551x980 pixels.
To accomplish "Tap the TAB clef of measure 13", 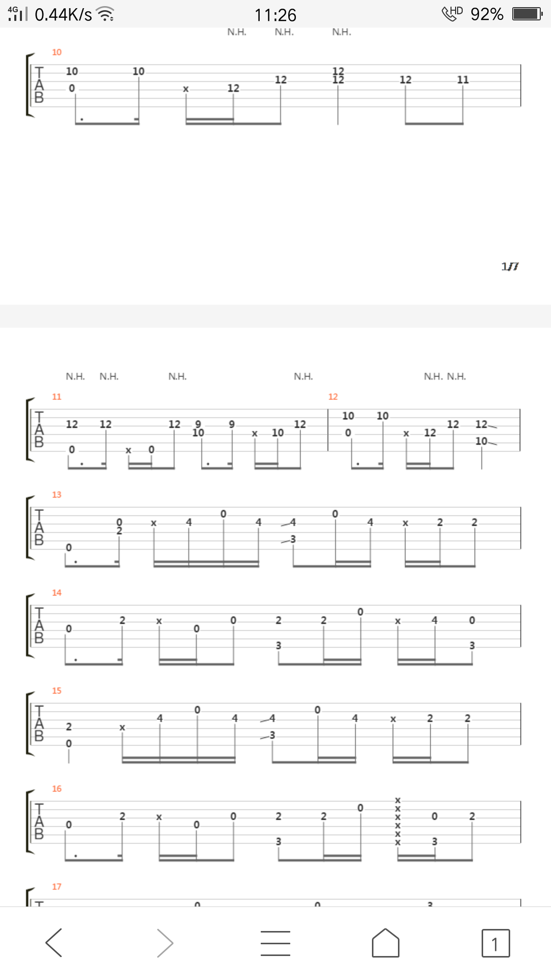I will (39, 527).
